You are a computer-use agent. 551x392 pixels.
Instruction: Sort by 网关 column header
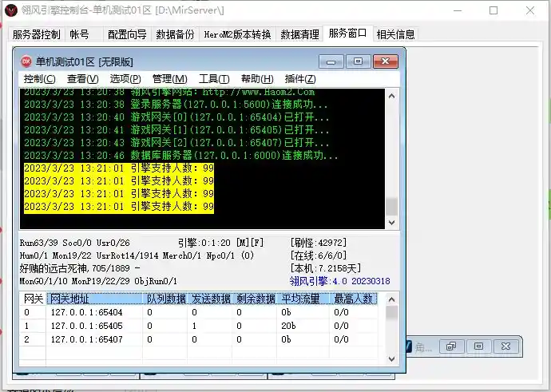[x=33, y=299]
